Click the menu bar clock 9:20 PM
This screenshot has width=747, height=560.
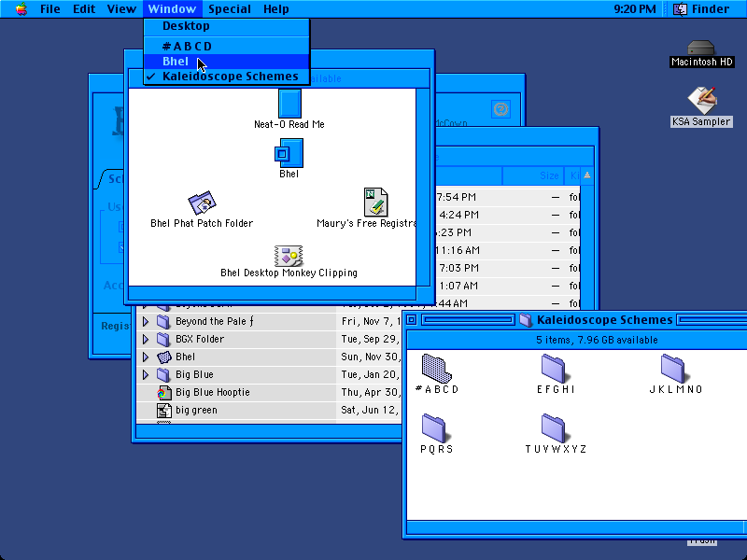635,9
